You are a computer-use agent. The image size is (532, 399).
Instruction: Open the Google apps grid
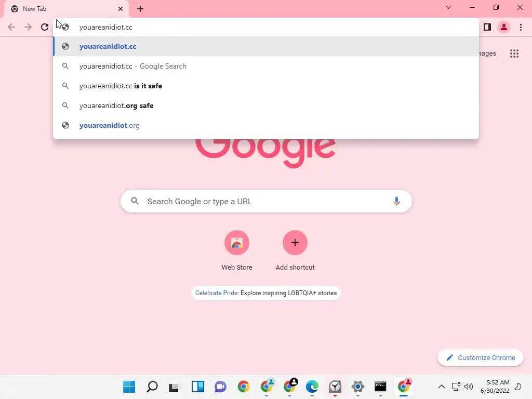tap(514, 54)
